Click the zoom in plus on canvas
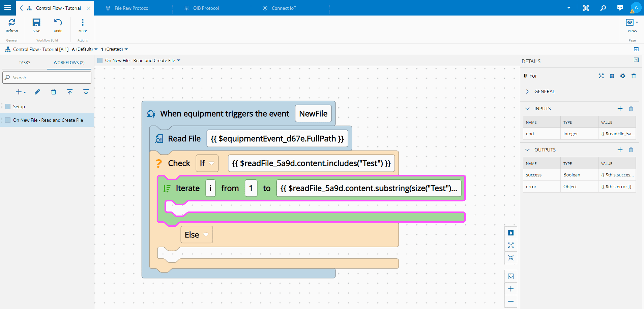The height and width of the screenshot is (309, 644). click(x=511, y=289)
